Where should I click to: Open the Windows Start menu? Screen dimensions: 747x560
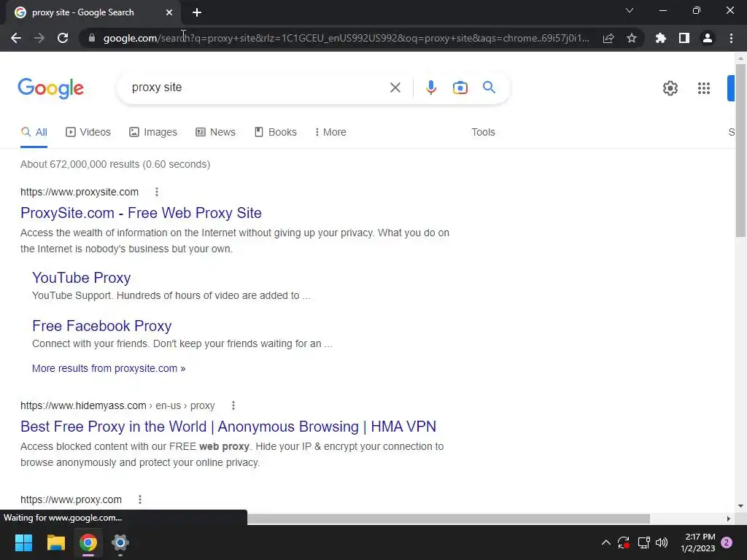click(x=23, y=542)
